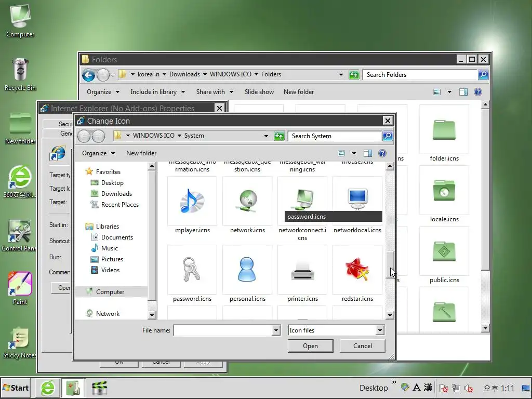The width and height of the screenshot is (532, 399).
Task: Click the Search Folders magnifier button
Action: 483,75
